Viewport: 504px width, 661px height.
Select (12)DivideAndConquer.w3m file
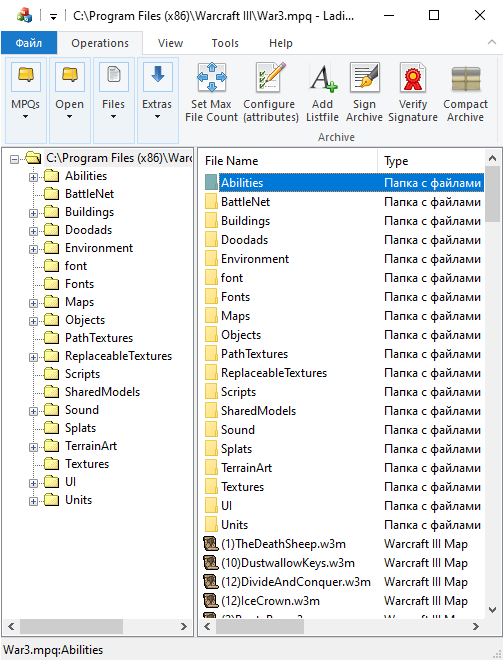344,582
